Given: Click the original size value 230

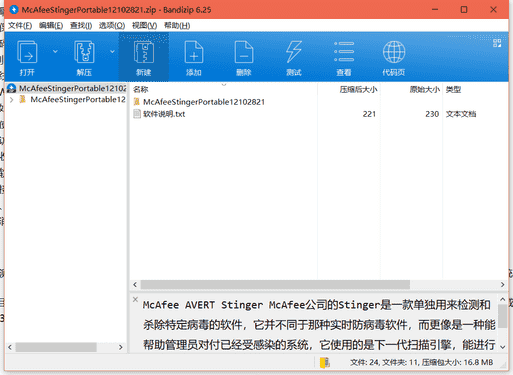Looking at the screenshot, I should pos(432,114).
